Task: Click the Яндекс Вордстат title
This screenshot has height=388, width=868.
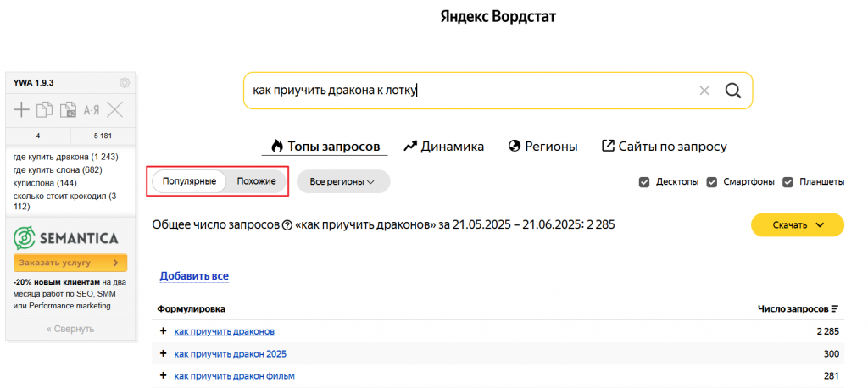Action: 498,17
